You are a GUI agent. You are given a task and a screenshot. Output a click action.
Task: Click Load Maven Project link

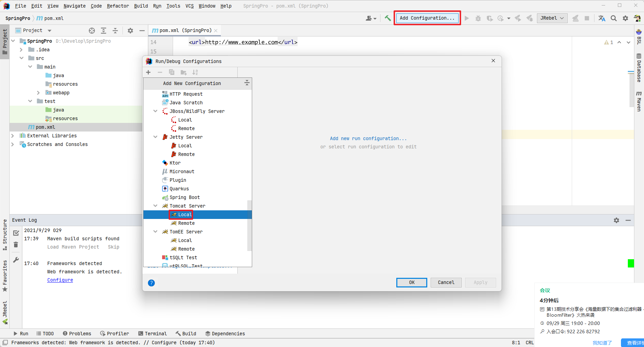[x=73, y=247]
